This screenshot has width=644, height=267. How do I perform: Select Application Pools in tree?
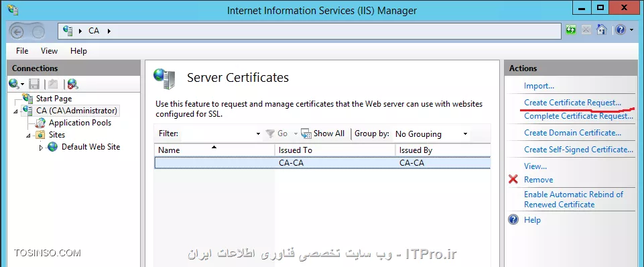pyautogui.click(x=80, y=123)
